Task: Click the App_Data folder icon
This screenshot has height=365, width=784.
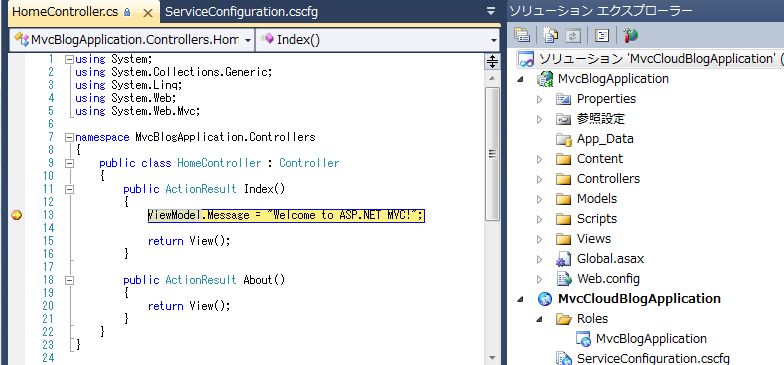Action: pyautogui.click(x=564, y=139)
